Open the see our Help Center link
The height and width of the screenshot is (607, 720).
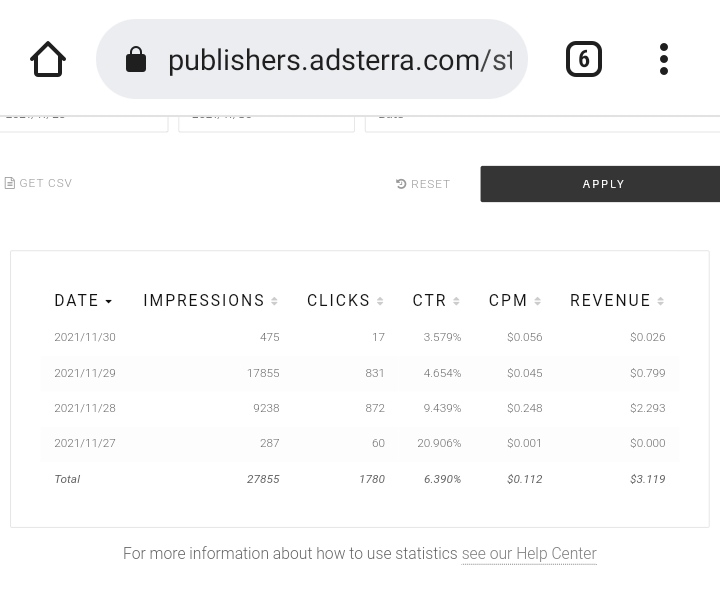pyautogui.click(x=528, y=554)
